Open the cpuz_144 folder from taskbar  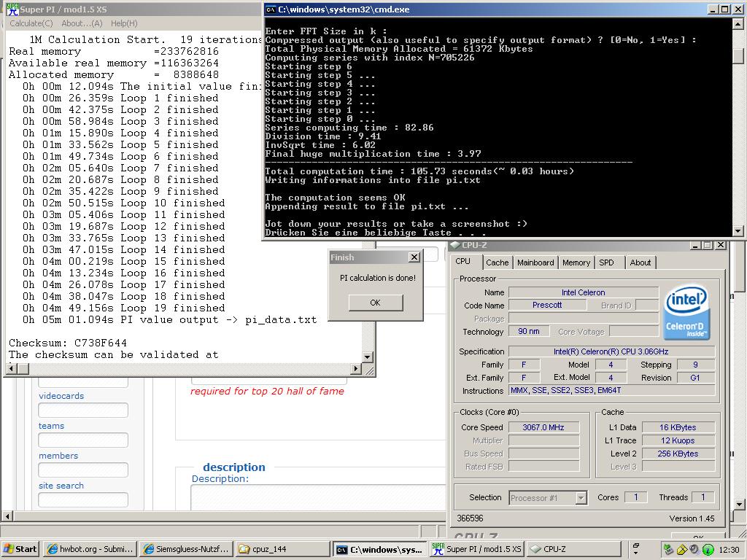pyautogui.click(x=282, y=549)
